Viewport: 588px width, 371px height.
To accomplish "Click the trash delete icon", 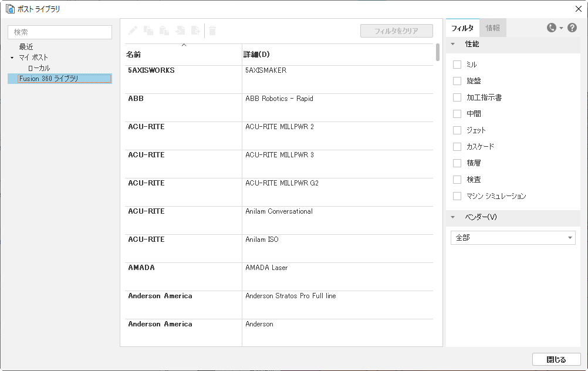I will tap(212, 31).
